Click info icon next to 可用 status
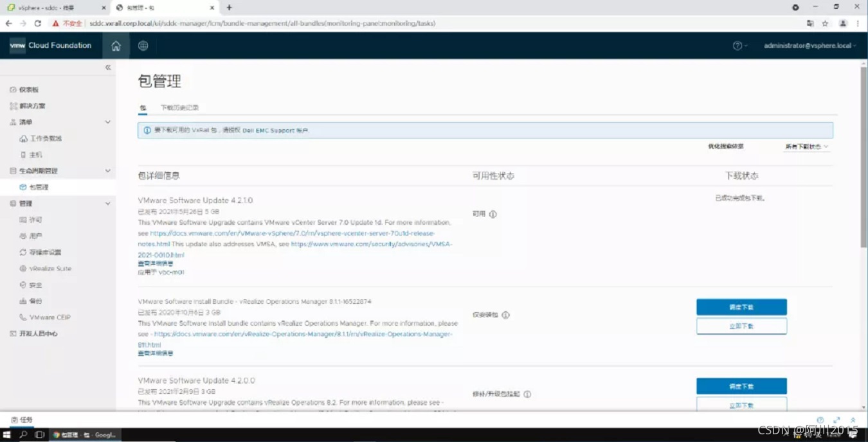This screenshot has width=868, height=442. [x=493, y=214]
